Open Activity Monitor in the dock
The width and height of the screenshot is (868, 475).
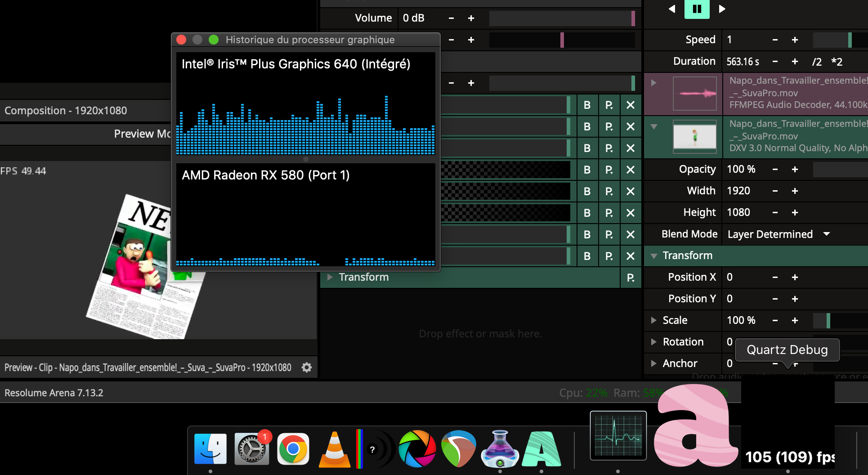[x=618, y=435]
